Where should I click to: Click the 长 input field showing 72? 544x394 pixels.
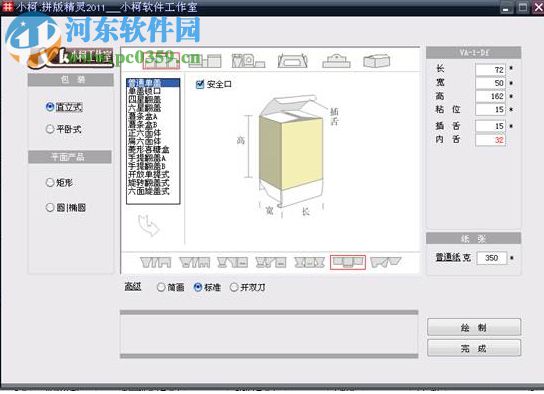(x=490, y=70)
